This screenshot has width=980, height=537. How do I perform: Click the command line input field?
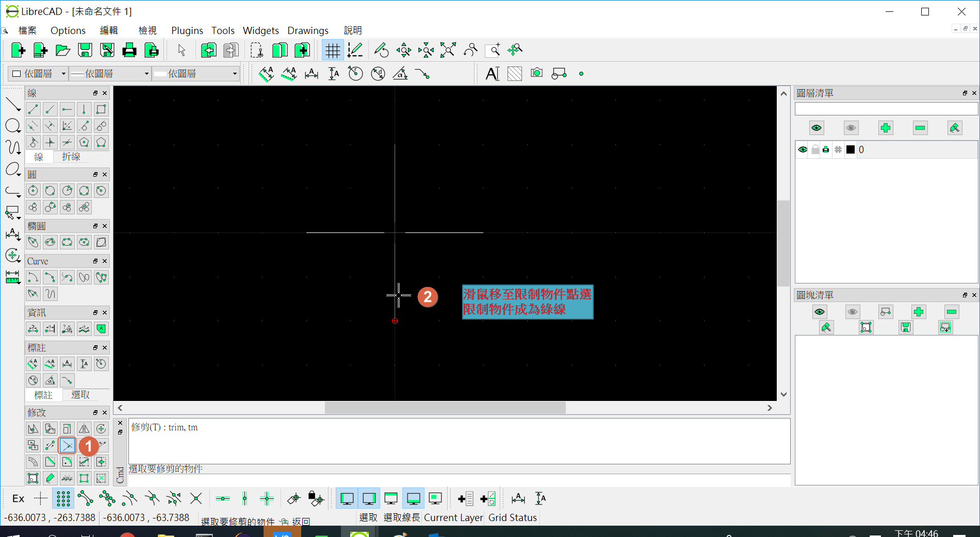tap(459, 480)
